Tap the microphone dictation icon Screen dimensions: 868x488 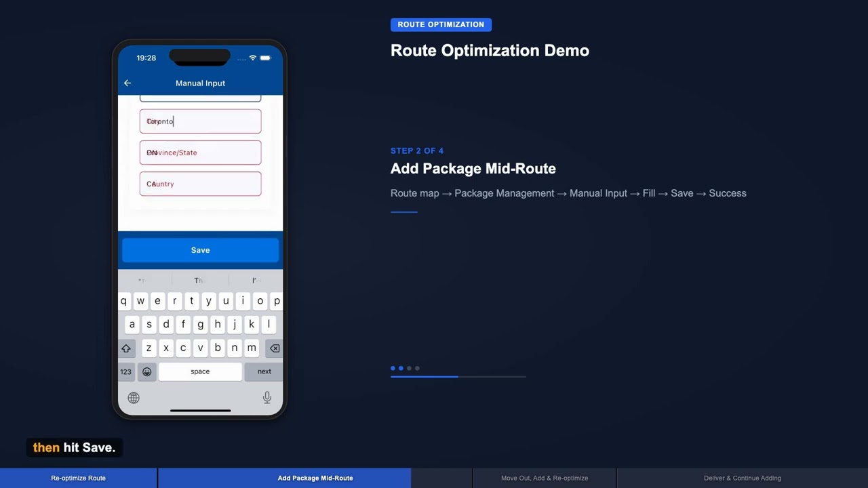(267, 398)
